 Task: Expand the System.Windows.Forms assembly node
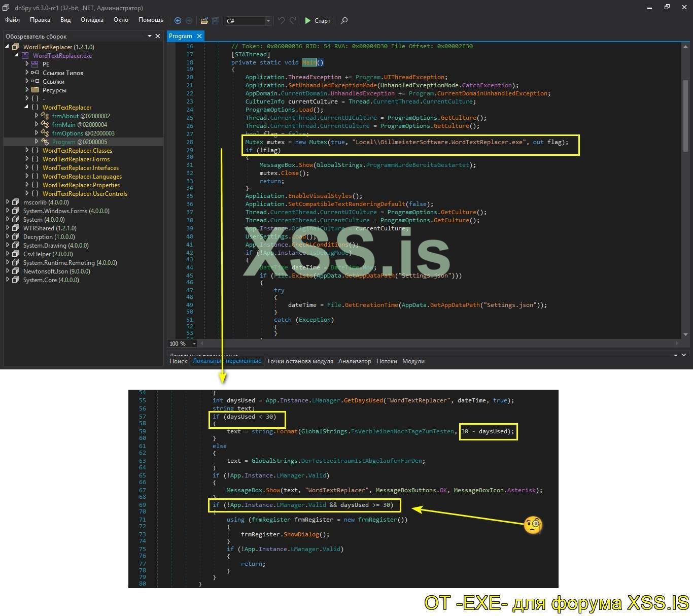pos(8,211)
